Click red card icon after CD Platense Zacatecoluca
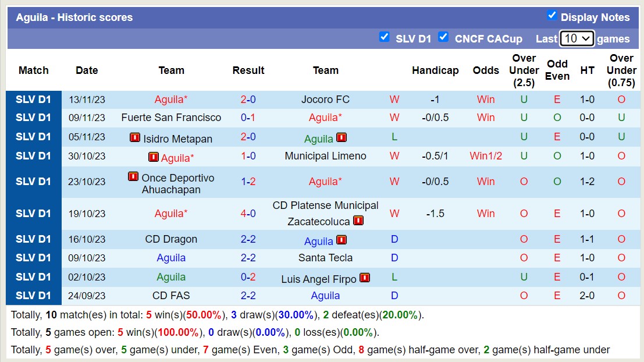This screenshot has height=362, width=644. point(358,221)
